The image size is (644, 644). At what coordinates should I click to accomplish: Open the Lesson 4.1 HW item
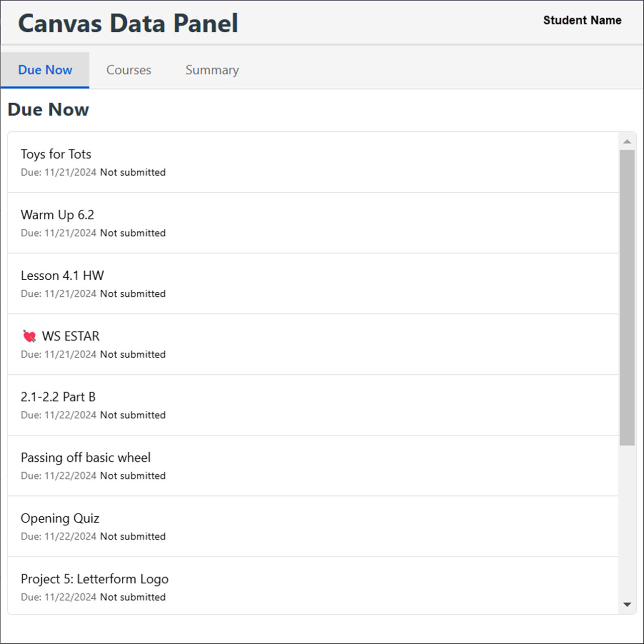click(313, 284)
